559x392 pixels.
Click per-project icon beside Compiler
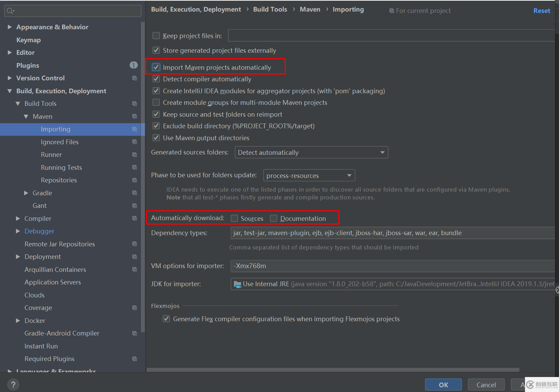(x=134, y=218)
